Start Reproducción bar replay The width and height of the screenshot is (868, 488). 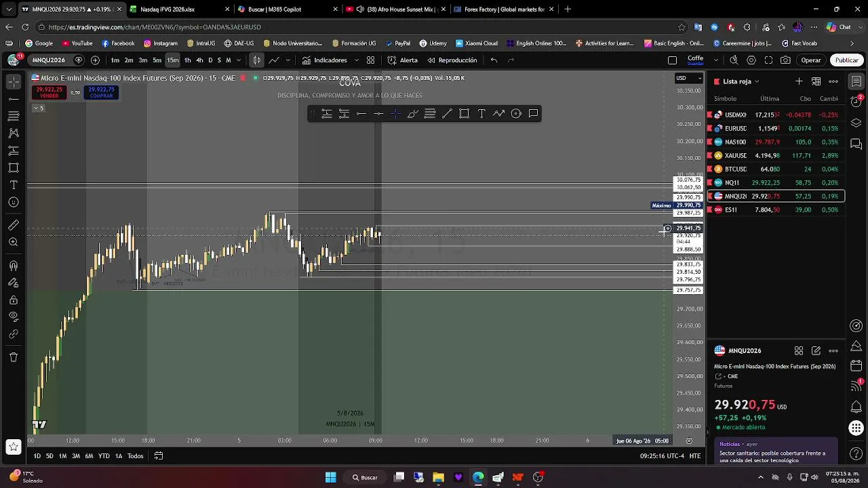[452, 60]
